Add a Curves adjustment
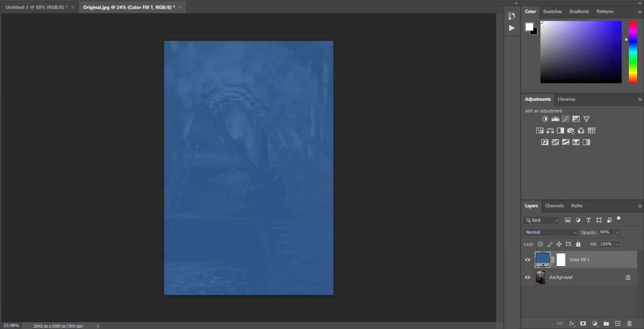644x329 pixels. [565, 119]
